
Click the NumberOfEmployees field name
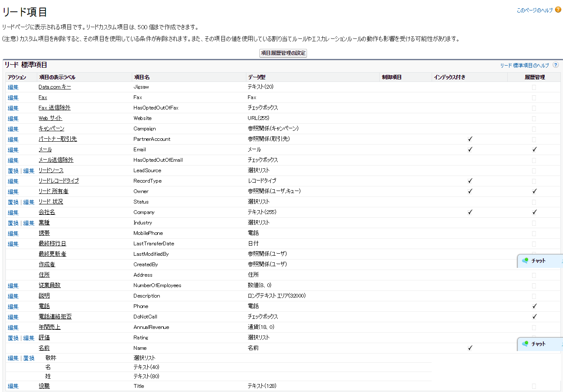click(x=157, y=285)
